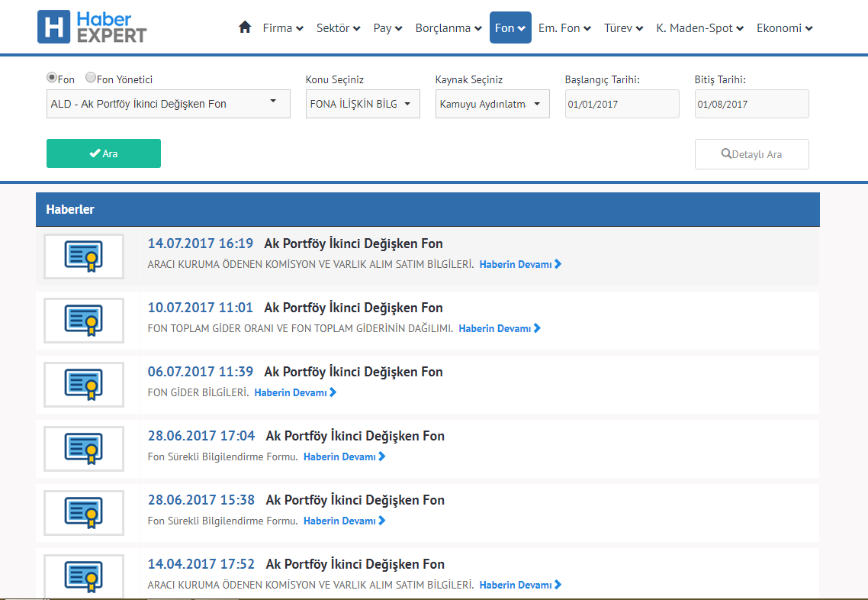Viewport: 868px width, 600px height.
Task: Open the fund selection dropdown ALD - Ak Portföy
Action: click(169, 104)
